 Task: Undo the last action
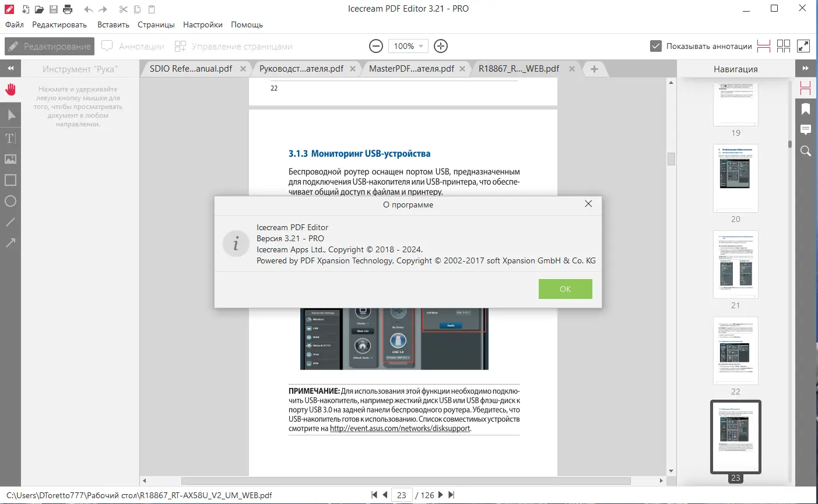click(x=89, y=9)
